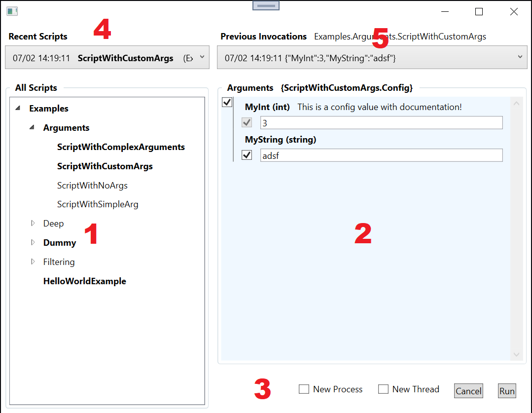
Task: Select the Deep folder label
Action: 53,224
